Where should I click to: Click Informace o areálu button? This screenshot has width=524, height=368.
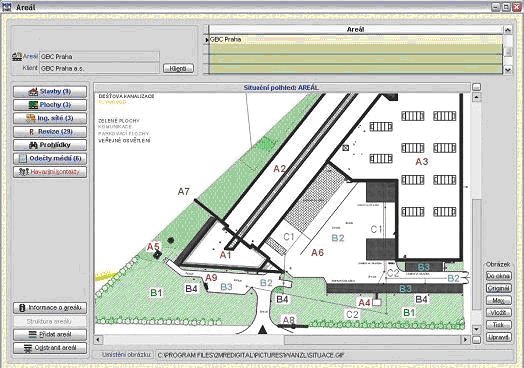(50, 308)
